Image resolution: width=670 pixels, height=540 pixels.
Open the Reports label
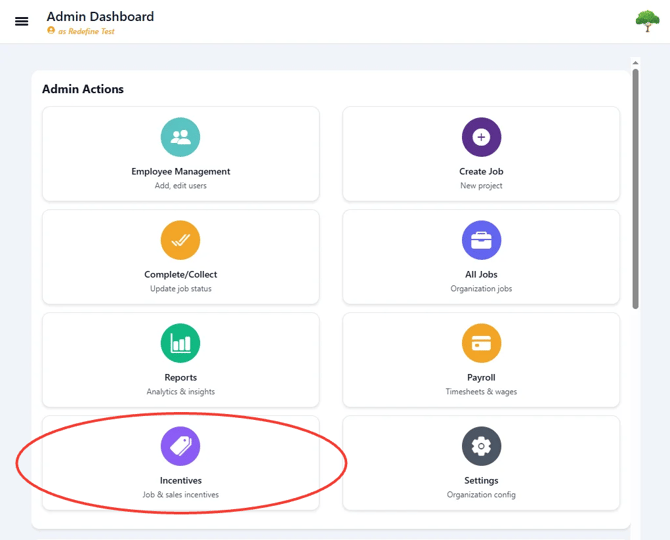tap(181, 377)
